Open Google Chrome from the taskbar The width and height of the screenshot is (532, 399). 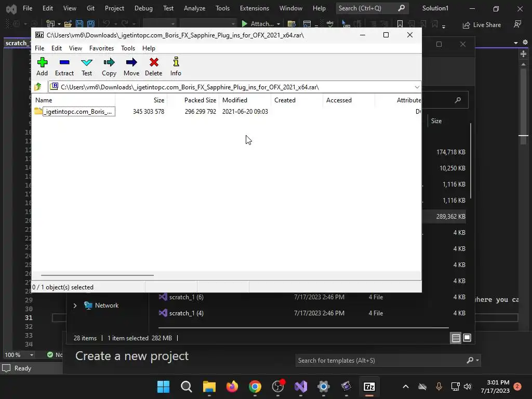point(255,387)
